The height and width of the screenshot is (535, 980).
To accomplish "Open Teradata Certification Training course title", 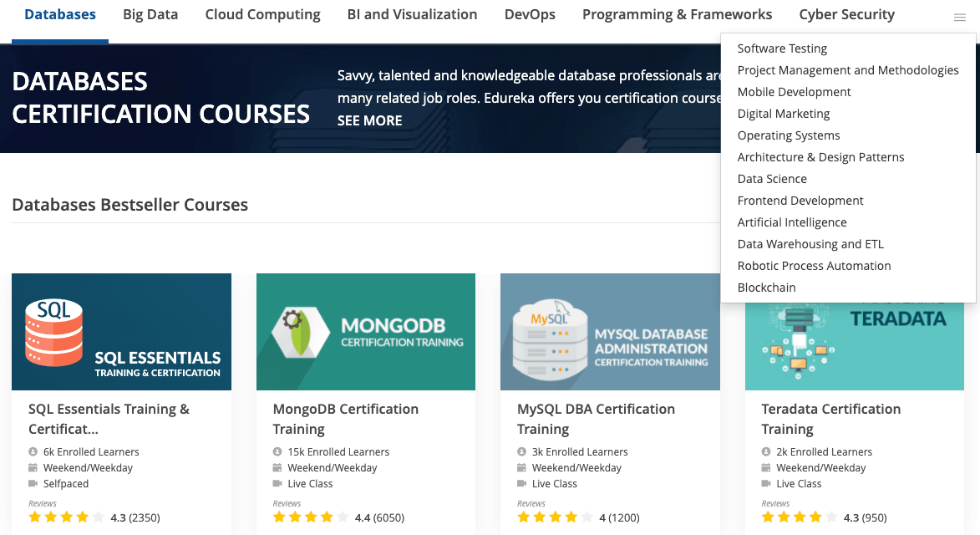I will (x=831, y=419).
